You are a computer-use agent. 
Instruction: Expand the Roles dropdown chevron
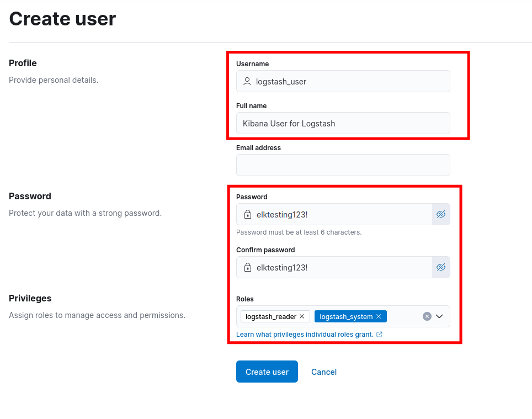click(x=439, y=316)
